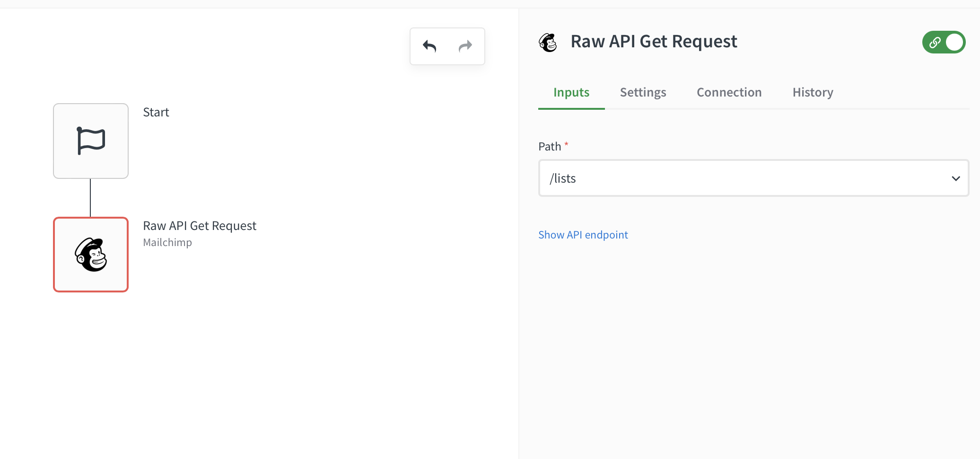Click the Mailchimp logo in panel header
This screenshot has width=980, height=459.
(x=548, y=43)
